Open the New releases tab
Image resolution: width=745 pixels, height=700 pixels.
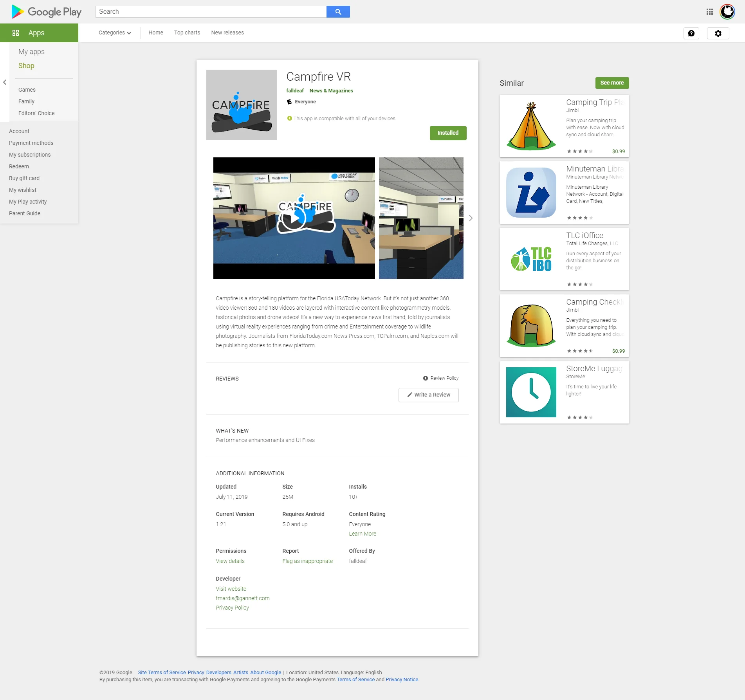pyautogui.click(x=227, y=33)
